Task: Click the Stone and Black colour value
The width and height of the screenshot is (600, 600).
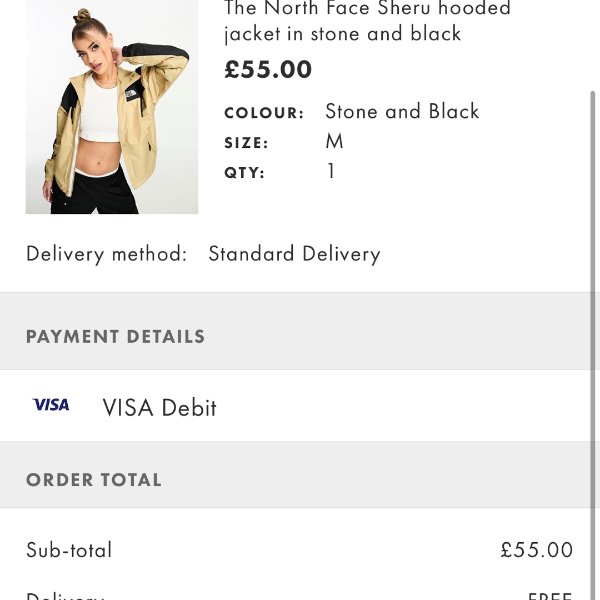Action: coord(402,111)
